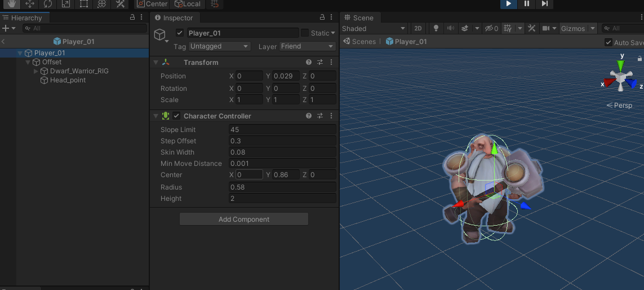Open the Static flags dropdown arrow
Viewport: 644px width, 290px height.
point(332,33)
